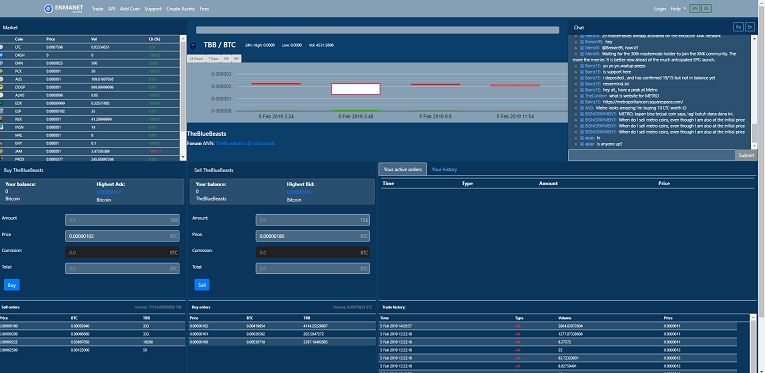This screenshot has width=765, height=373.
Task: Select the Ru chat room button
Action: [x=738, y=27]
